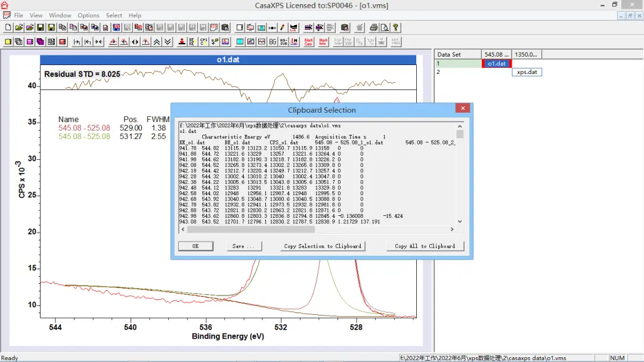Select the xps.dat block in row 2
This screenshot has width=644, height=362.
pyautogui.click(x=527, y=72)
